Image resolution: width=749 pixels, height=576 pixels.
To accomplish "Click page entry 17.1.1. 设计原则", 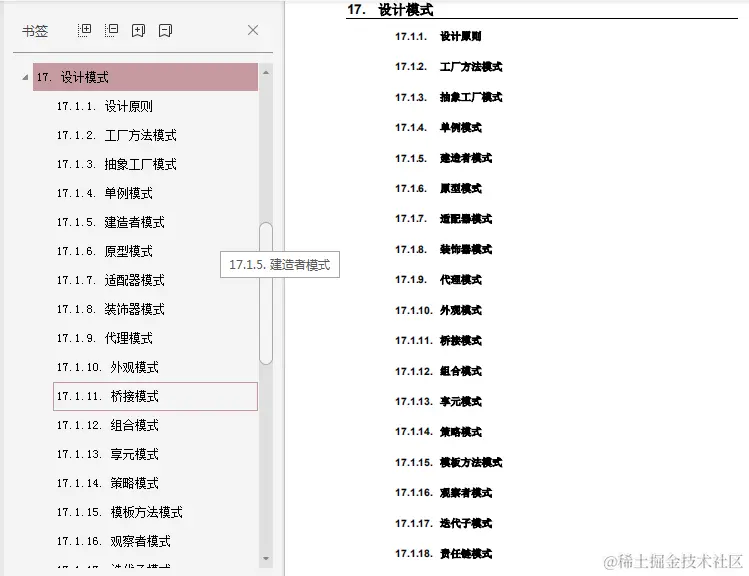I will point(438,36).
